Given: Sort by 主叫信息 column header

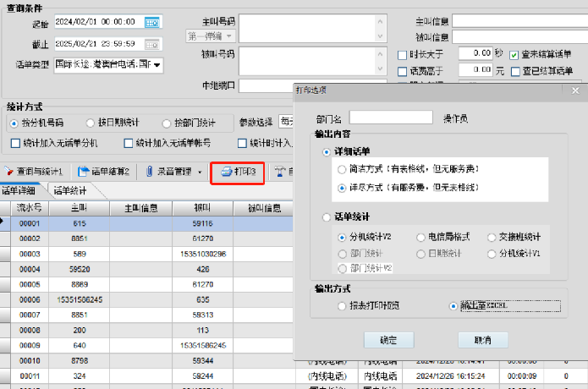Looking at the screenshot, I should [x=141, y=208].
